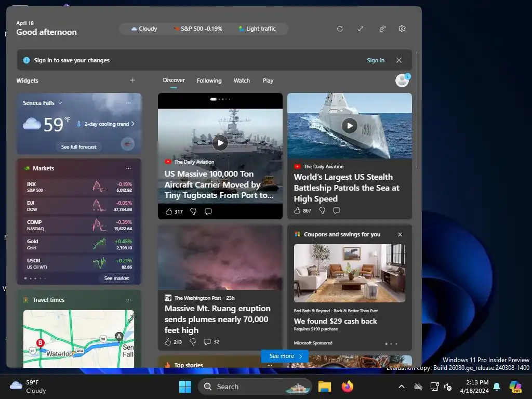Dislike the Stealth Battleship video

tap(322, 211)
